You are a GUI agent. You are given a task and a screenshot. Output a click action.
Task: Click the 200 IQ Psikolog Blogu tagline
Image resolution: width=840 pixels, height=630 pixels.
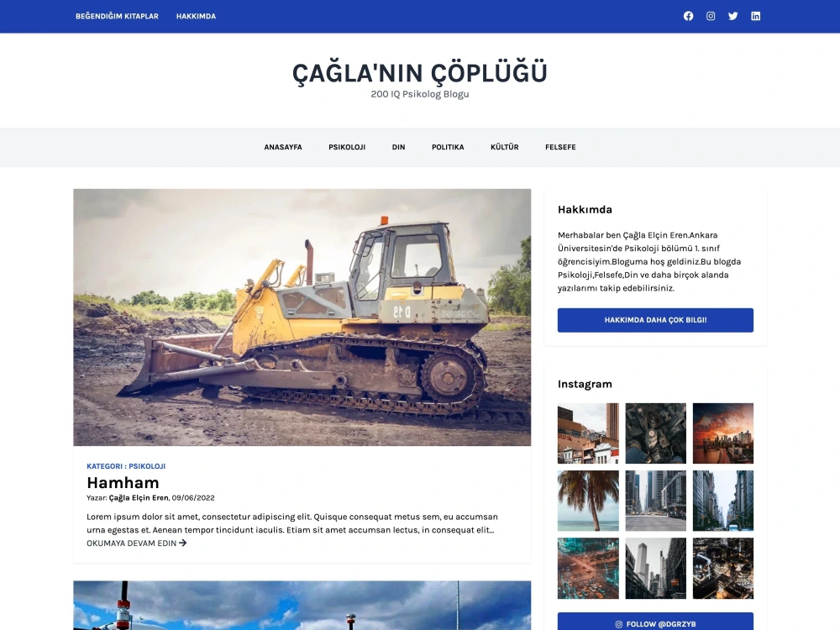420,94
